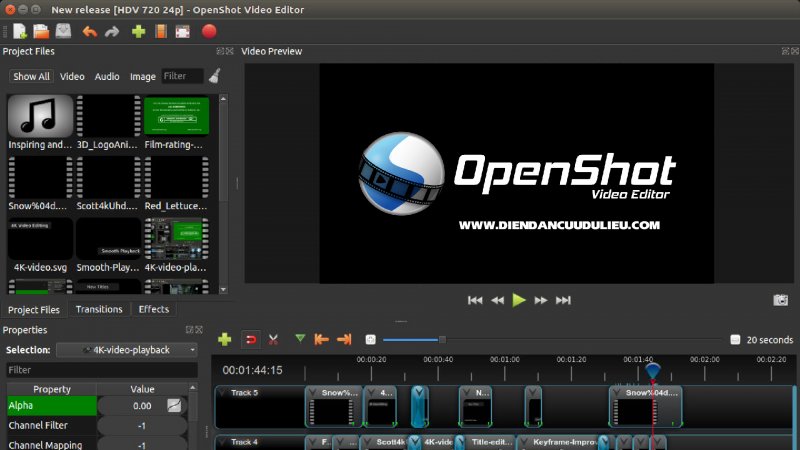Activate the razor scissors tool

273,339
